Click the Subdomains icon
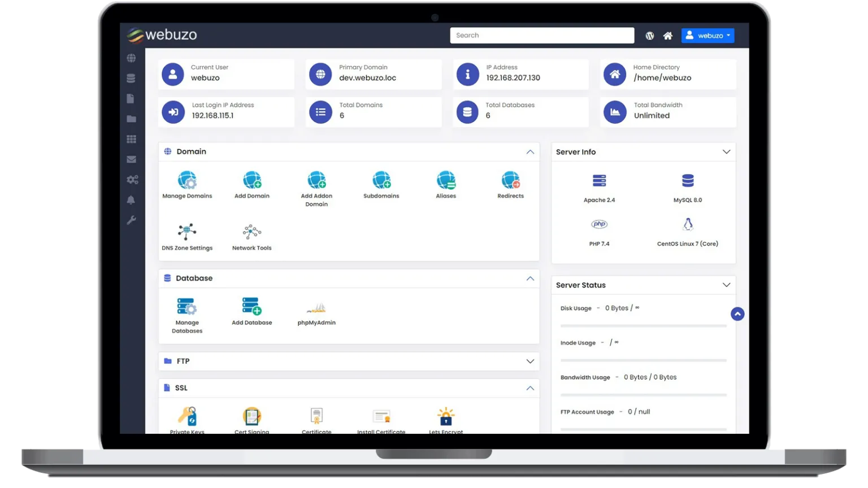868x488 pixels. tap(381, 181)
